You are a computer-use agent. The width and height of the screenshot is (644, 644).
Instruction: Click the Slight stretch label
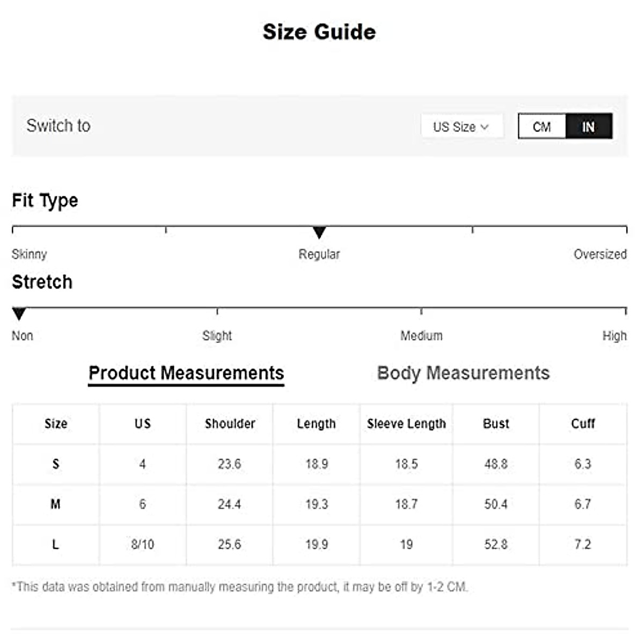point(217,336)
